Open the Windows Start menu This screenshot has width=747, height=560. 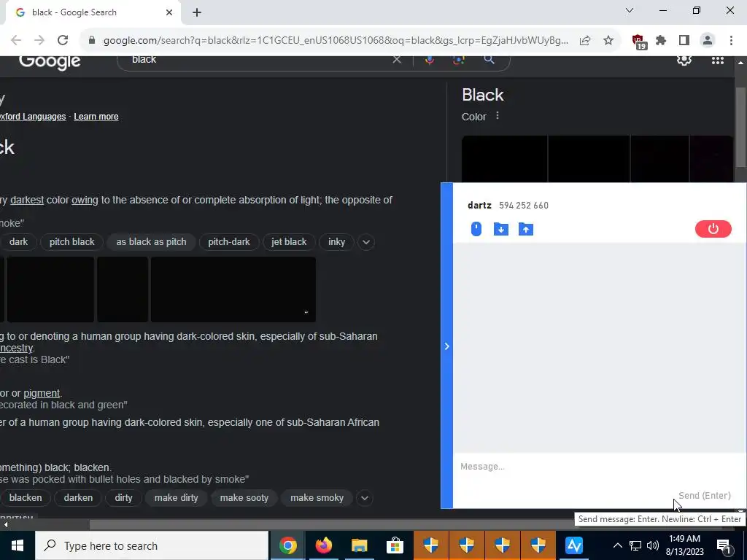[x=18, y=545]
